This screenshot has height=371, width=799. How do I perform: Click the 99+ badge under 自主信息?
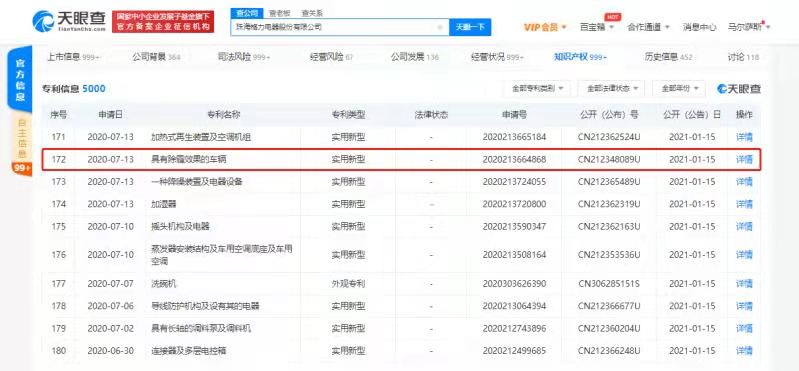22,169
